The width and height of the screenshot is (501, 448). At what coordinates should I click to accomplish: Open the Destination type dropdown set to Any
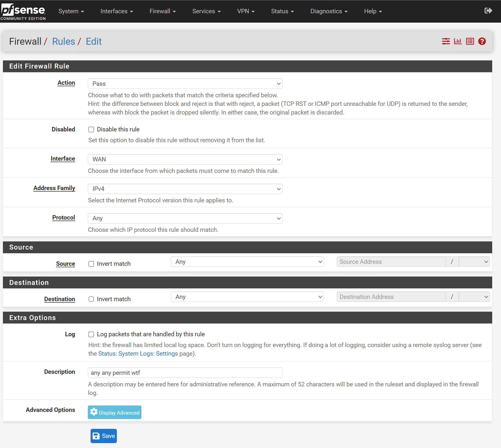(x=247, y=297)
